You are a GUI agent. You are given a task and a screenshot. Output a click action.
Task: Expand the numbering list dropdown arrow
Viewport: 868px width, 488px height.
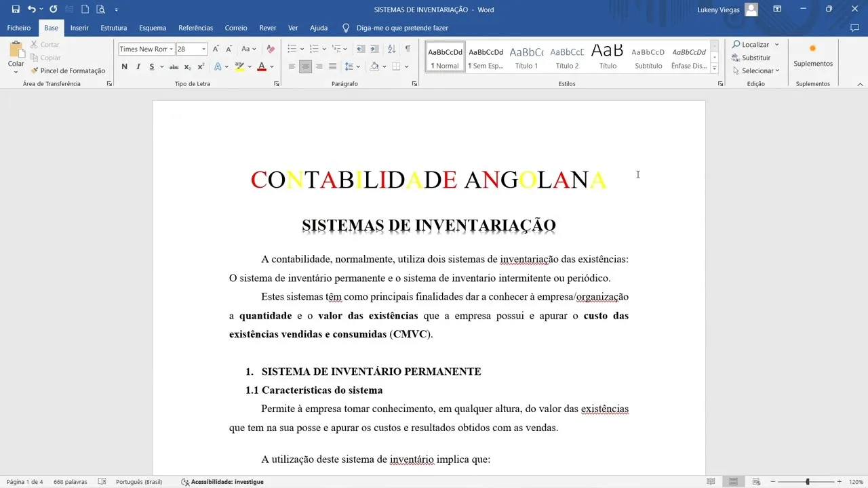pos(324,49)
